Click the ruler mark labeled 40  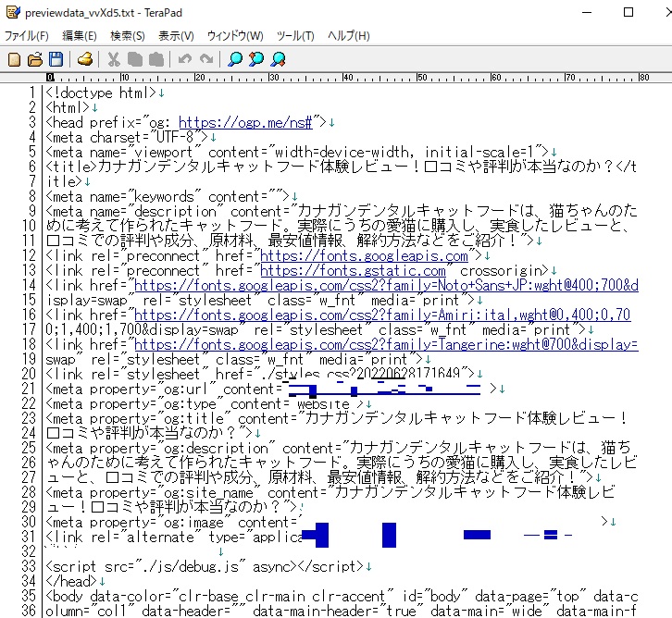pos(348,78)
